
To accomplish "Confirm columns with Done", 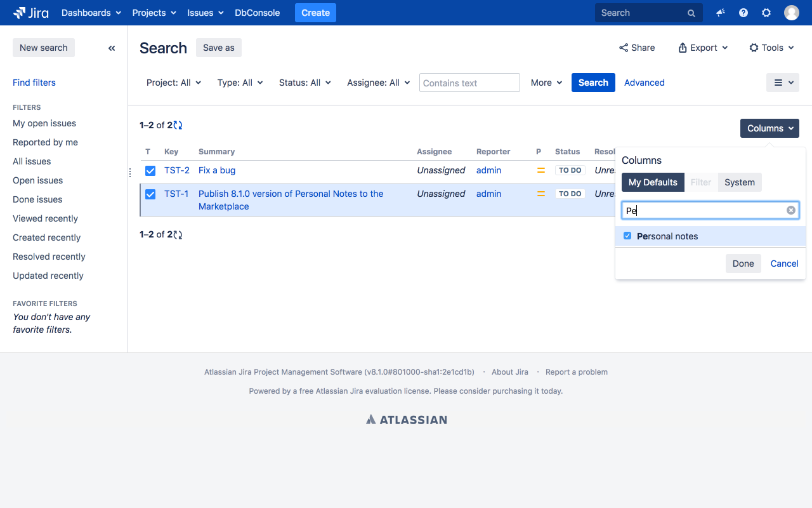I will [743, 264].
